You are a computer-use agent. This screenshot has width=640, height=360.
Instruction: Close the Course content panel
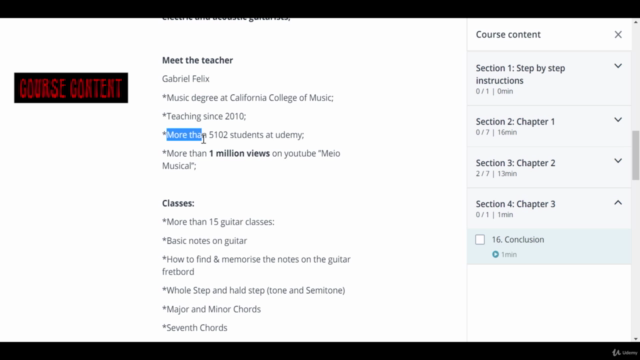(618, 35)
